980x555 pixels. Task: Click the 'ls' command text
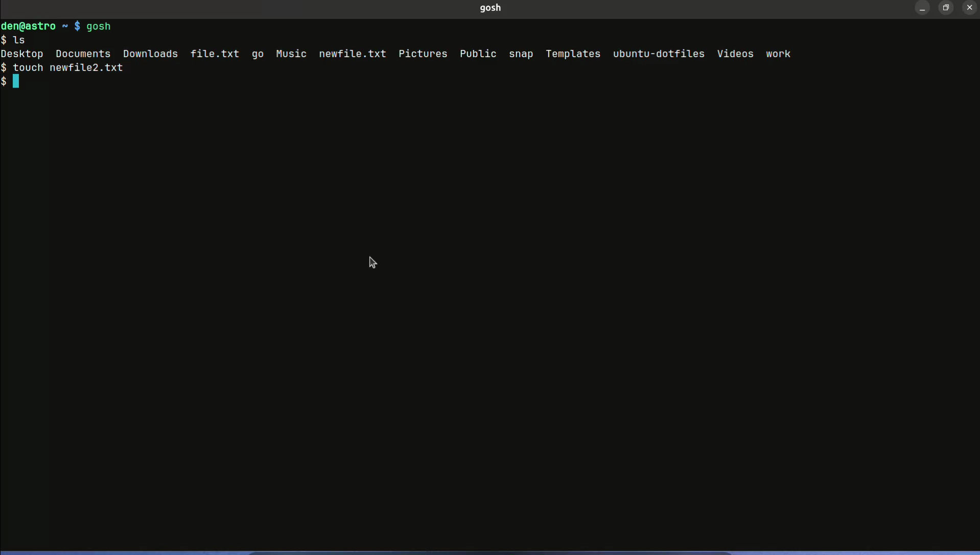click(x=19, y=40)
